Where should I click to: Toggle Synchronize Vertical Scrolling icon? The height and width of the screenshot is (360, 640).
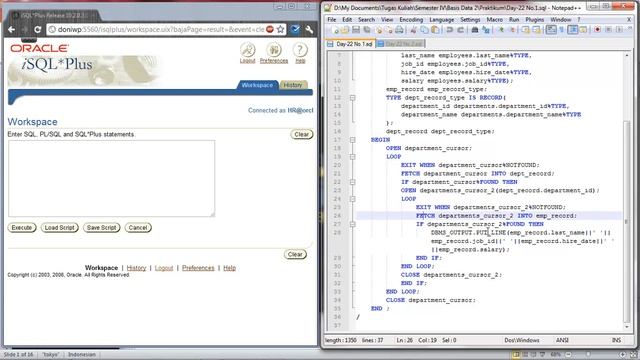[x=525, y=30]
